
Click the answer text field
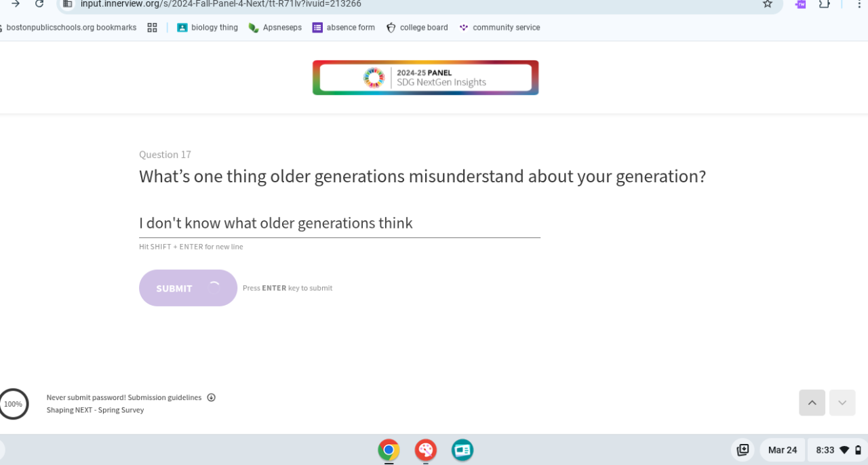[340, 223]
